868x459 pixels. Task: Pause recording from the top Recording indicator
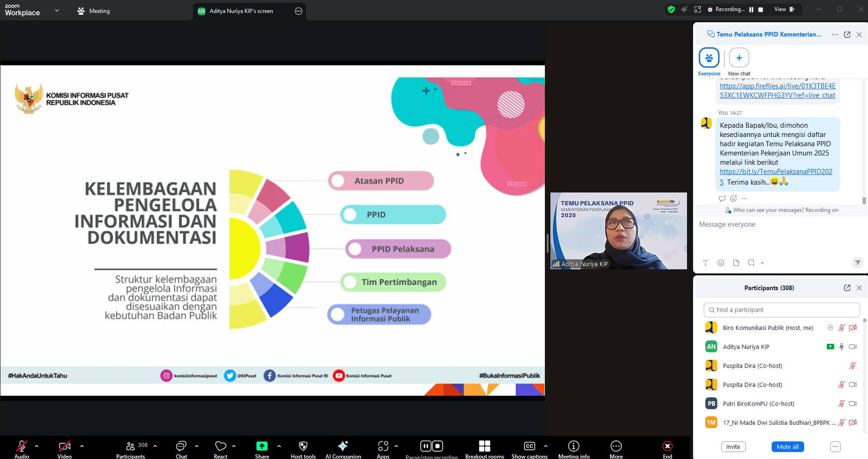[751, 9]
